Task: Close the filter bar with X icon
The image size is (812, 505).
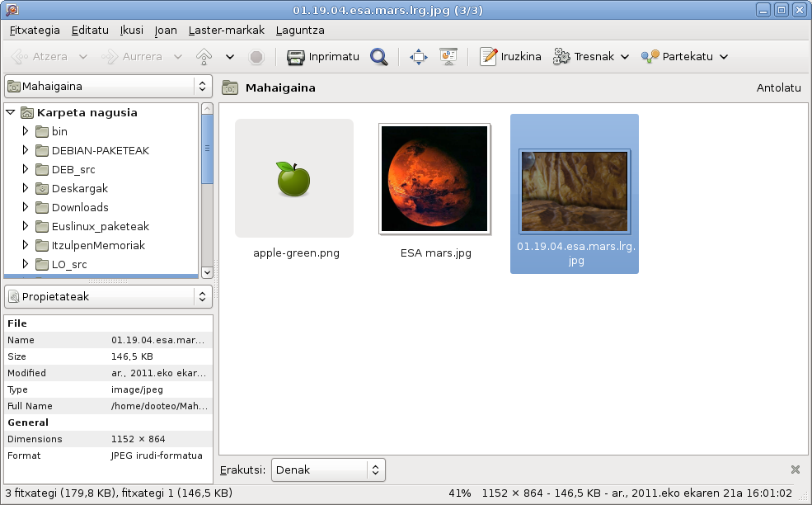Action: (796, 470)
